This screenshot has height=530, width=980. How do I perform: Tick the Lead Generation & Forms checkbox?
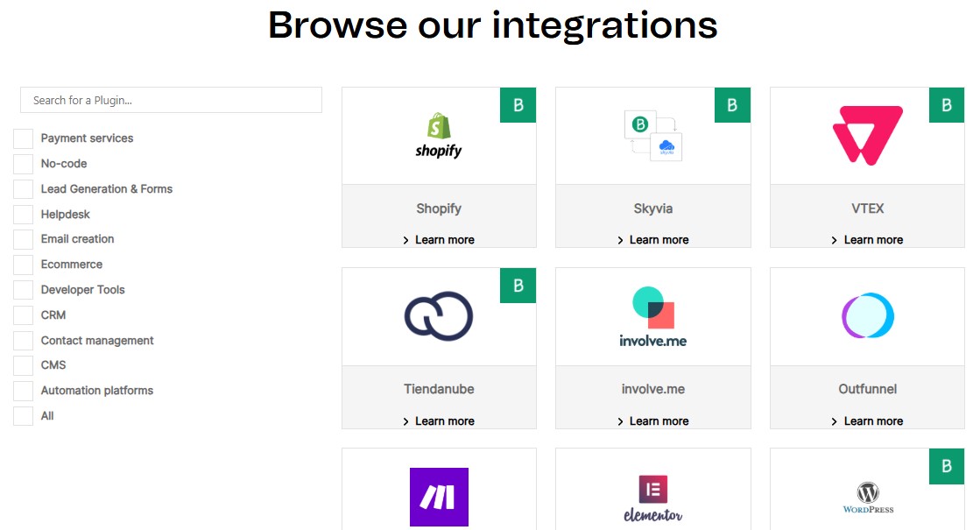coord(23,188)
